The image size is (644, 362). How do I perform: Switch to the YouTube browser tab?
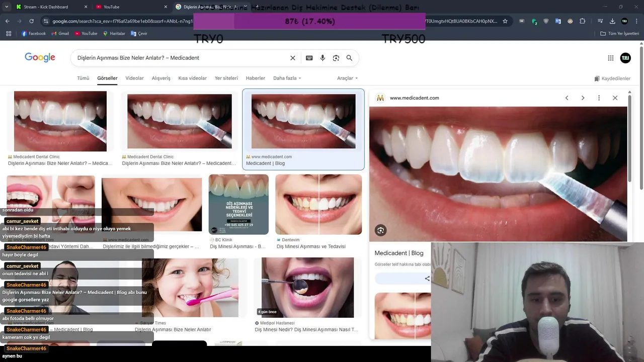[131, 7]
